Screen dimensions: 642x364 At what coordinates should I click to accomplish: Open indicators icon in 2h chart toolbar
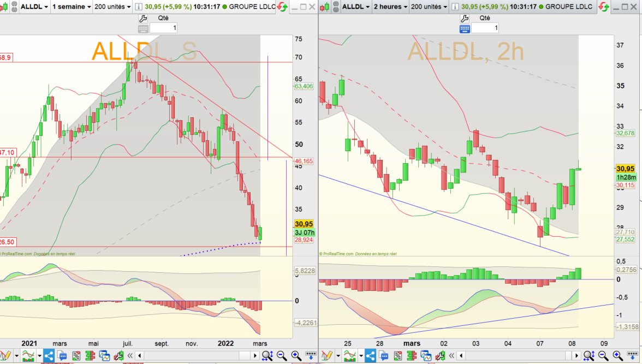click(349, 355)
